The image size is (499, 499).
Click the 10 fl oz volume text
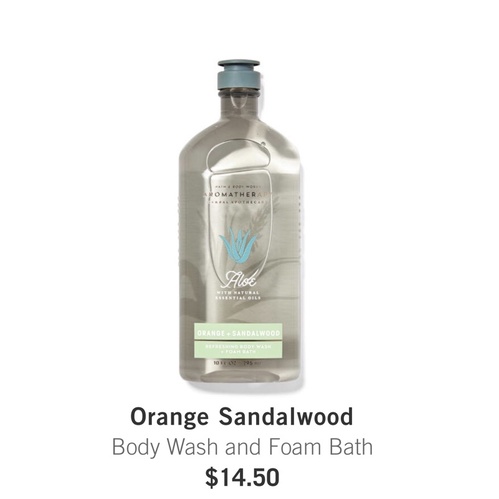(x=238, y=363)
